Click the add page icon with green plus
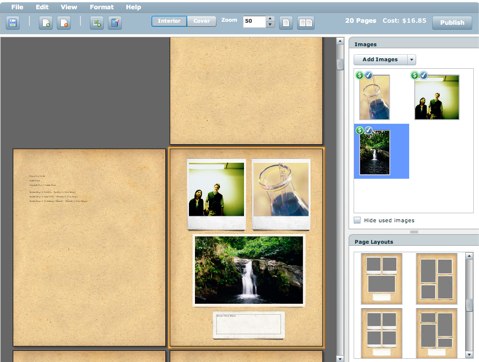 46,23
